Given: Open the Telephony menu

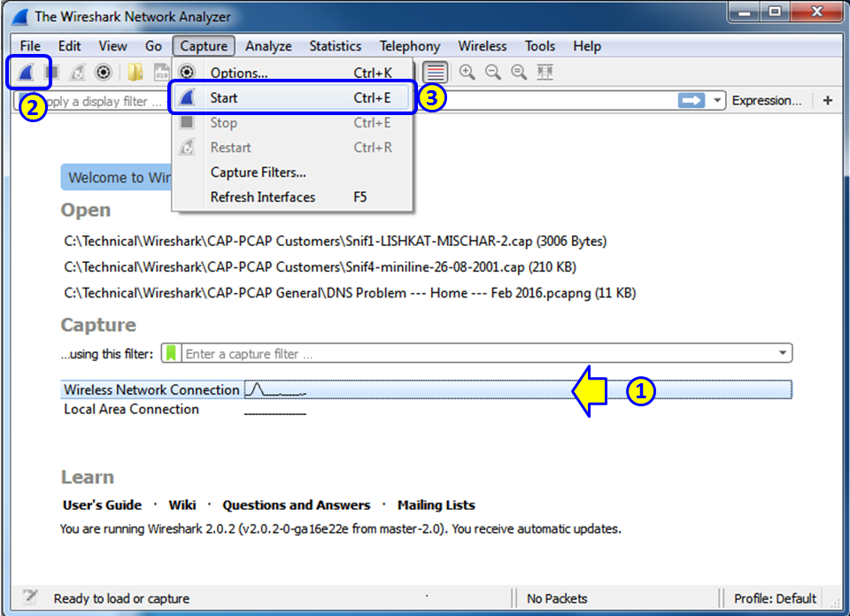Looking at the screenshot, I should (x=410, y=46).
